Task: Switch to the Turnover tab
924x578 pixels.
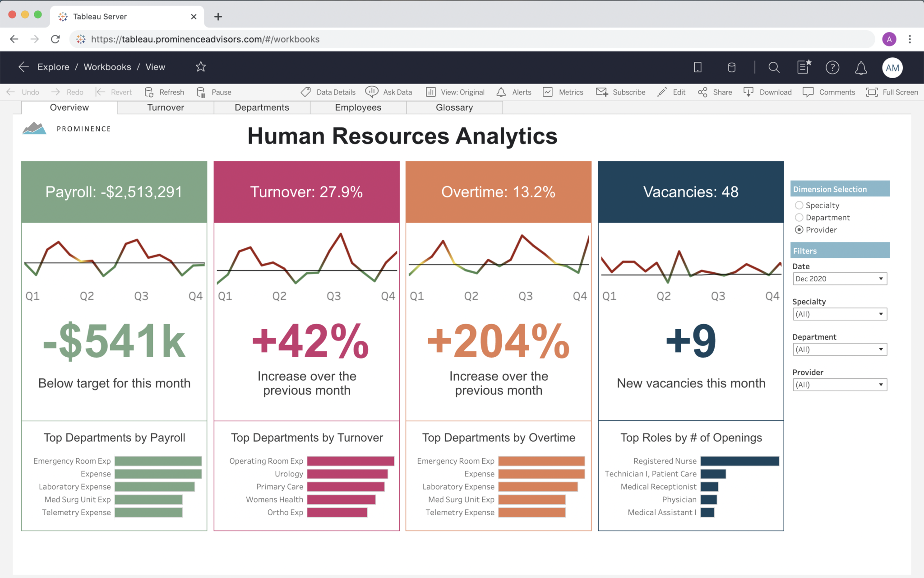Action: tap(166, 107)
